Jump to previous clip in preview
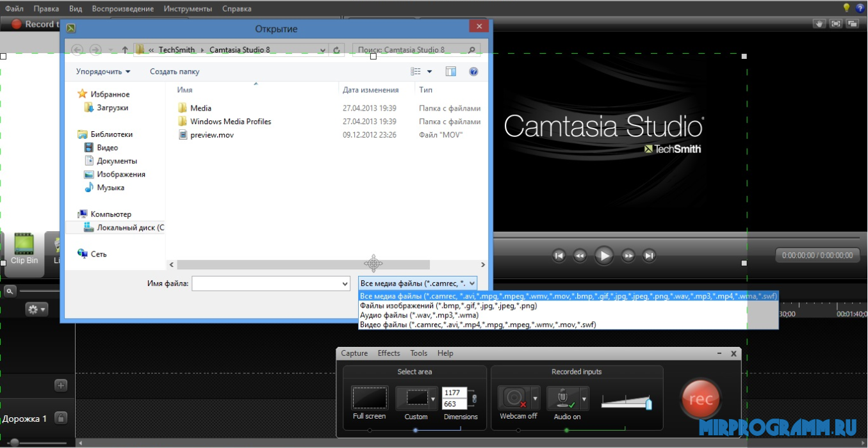 click(x=559, y=255)
